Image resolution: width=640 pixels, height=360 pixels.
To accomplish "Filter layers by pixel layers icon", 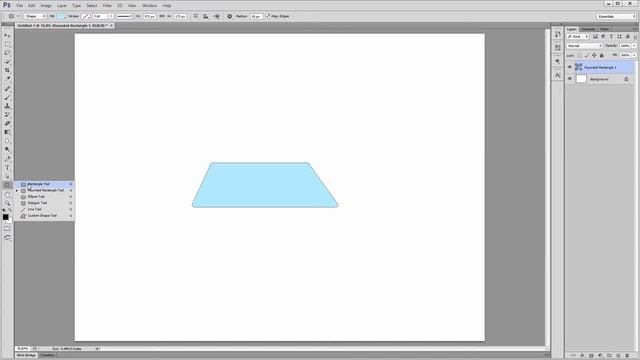I will click(595, 37).
